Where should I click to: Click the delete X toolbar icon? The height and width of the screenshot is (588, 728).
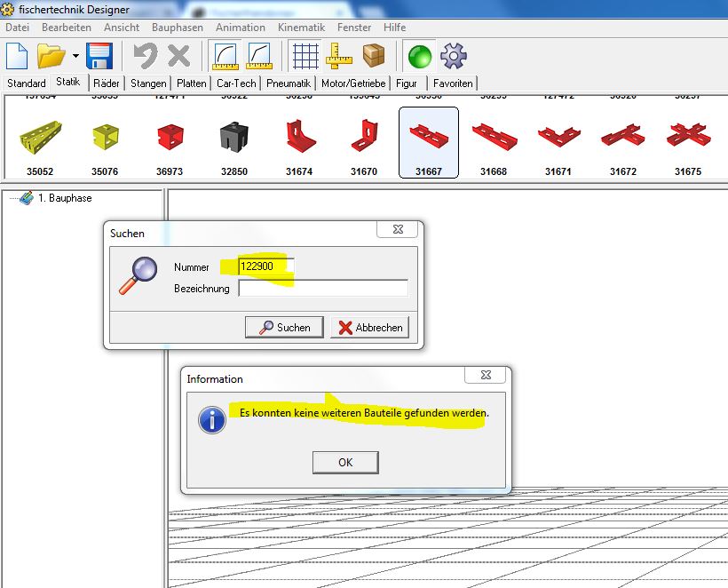point(179,56)
